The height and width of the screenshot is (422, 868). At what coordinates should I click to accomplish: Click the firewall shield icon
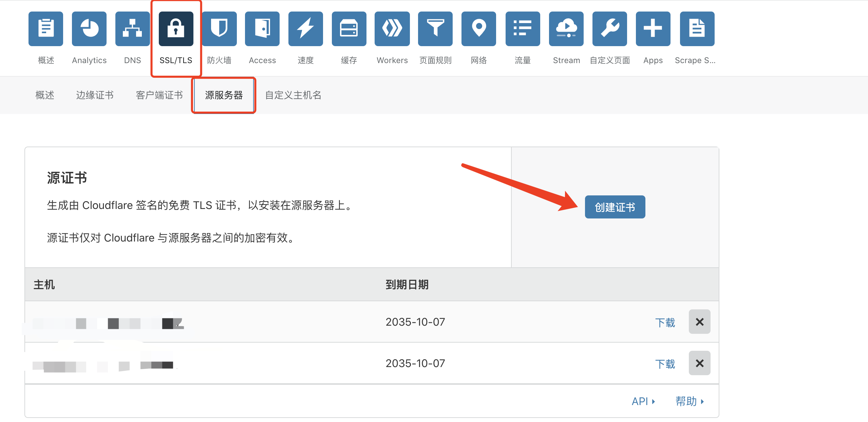219,29
